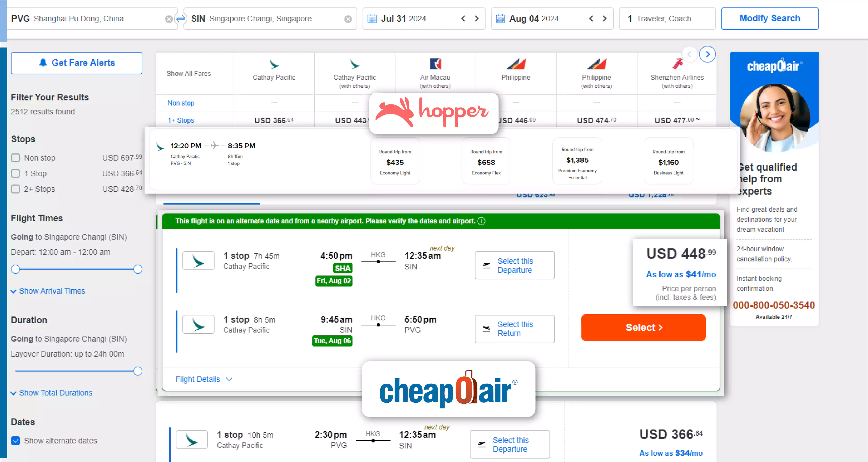Screen dimensions: 868x462
Task: Expand Show Total Durations section
Action: (x=52, y=393)
